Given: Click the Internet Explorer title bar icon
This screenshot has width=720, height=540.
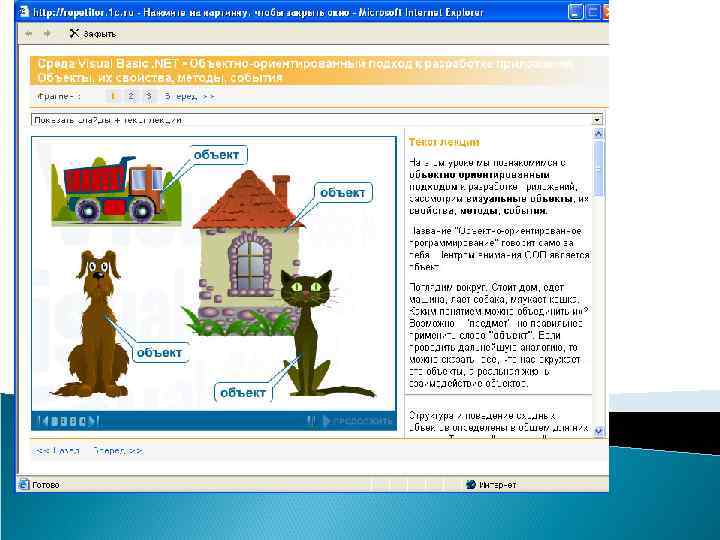Looking at the screenshot, I should [24, 11].
